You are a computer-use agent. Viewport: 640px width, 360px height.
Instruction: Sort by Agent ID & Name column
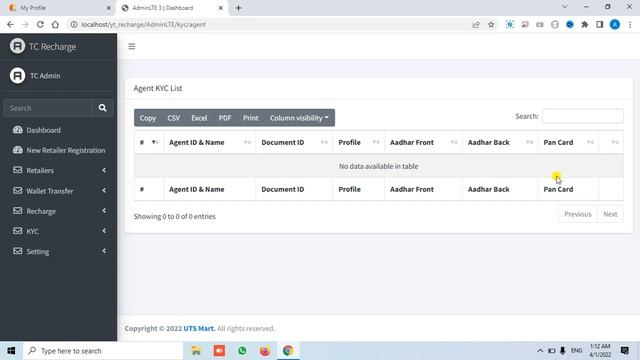click(209, 142)
